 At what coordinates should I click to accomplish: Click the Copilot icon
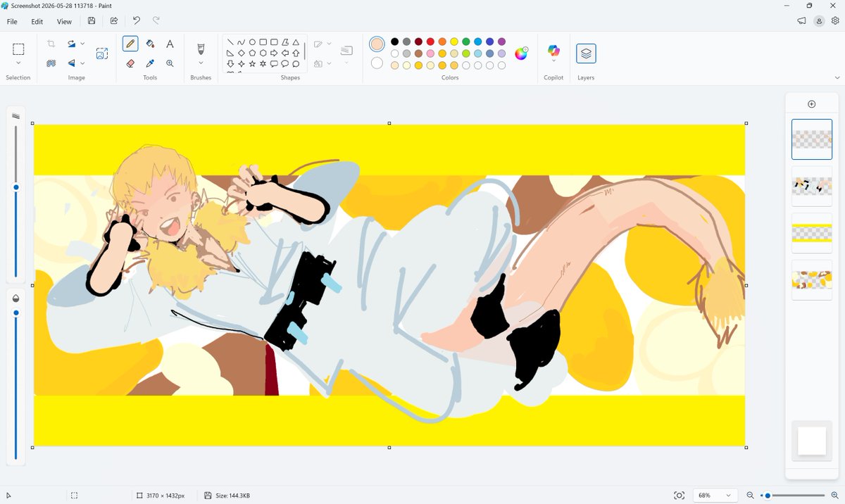click(553, 50)
